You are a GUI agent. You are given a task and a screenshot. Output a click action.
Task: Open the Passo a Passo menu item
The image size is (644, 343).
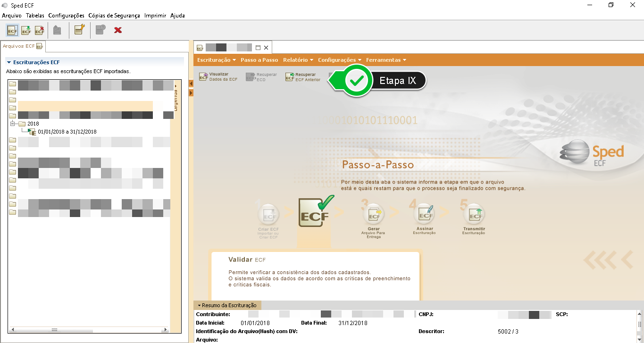pos(259,60)
